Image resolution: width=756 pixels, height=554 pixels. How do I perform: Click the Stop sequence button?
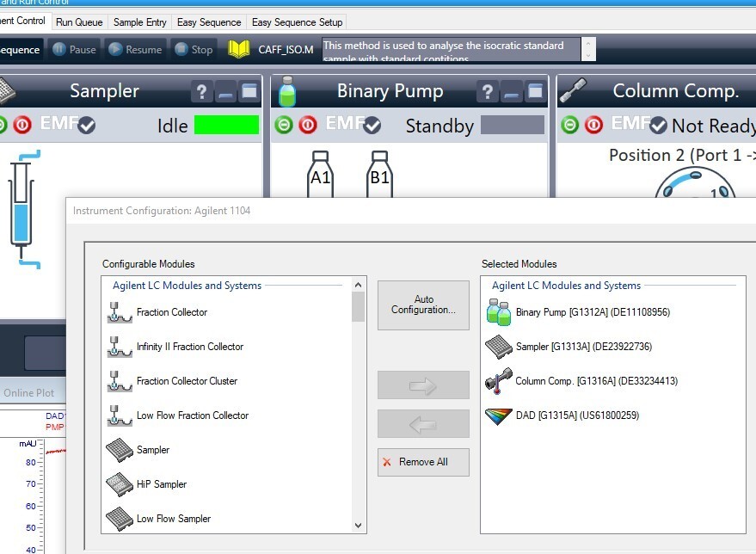(x=194, y=49)
